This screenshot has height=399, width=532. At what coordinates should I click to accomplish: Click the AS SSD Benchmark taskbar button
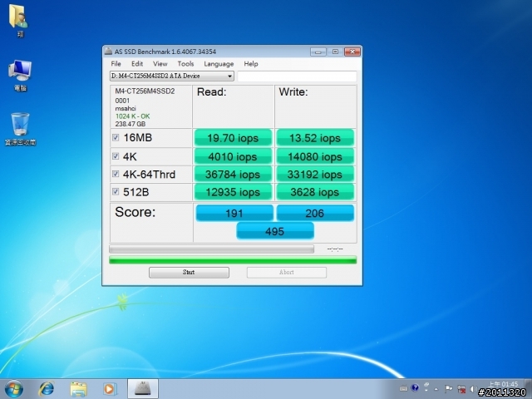point(143,389)
